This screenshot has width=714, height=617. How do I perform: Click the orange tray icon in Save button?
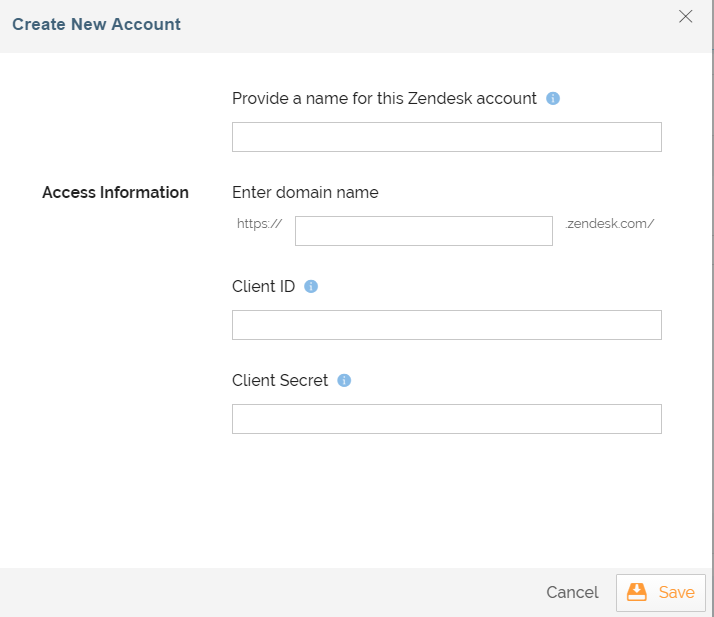click(x=637, y=592)
